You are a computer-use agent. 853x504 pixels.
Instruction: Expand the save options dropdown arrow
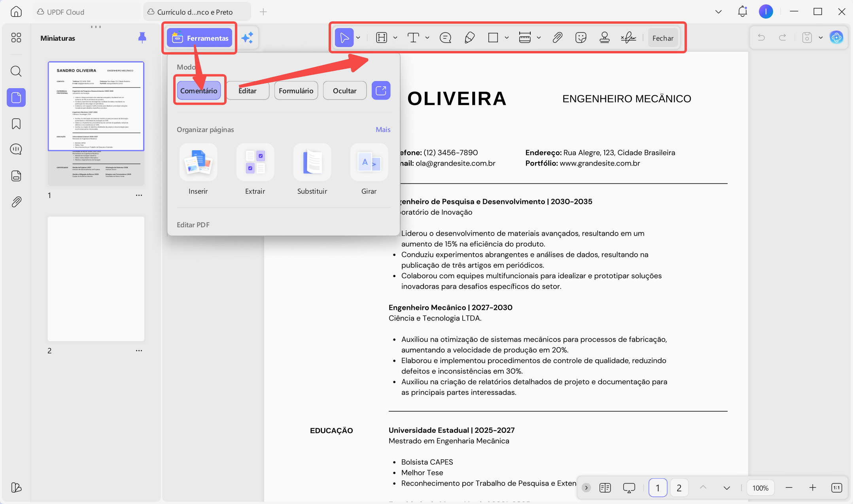click(x=821, y=38)
